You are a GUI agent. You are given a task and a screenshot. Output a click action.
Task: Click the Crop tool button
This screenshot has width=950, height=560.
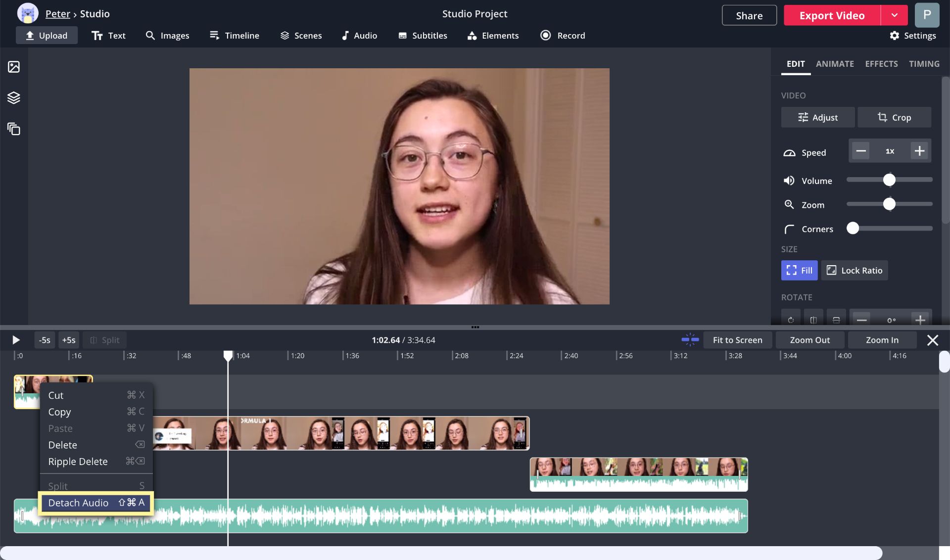[894, 117]
